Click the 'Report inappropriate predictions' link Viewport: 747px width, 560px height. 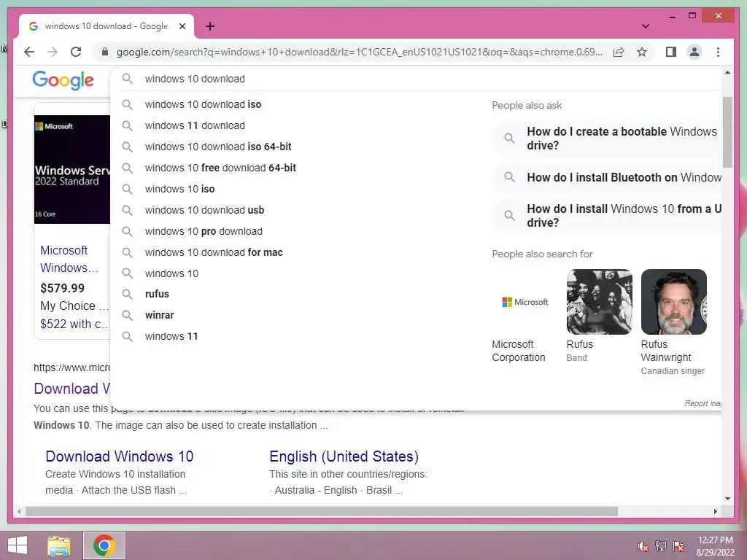[703, 403]
